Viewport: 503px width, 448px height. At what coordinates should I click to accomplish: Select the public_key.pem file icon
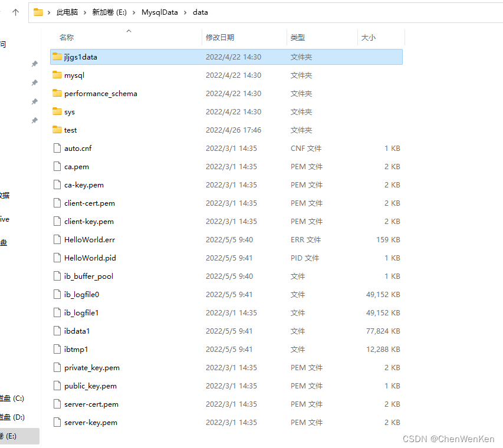tap(57, 386)
